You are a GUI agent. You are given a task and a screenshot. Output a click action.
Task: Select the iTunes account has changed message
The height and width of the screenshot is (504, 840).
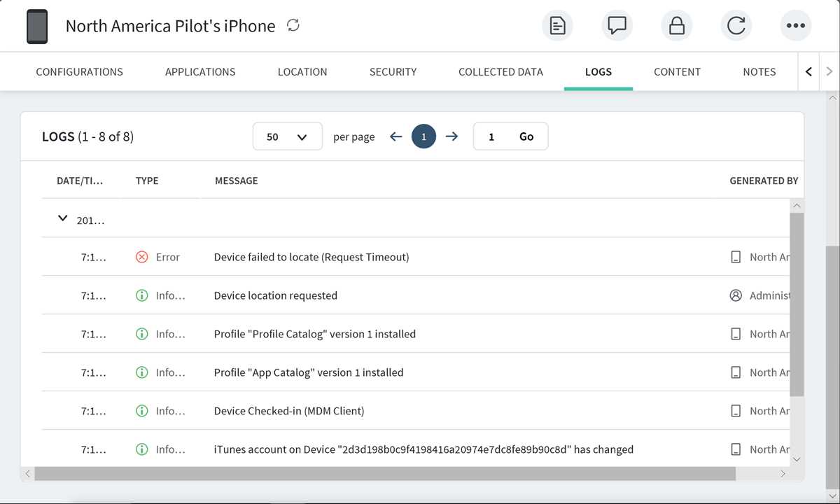tap(423, 449)
